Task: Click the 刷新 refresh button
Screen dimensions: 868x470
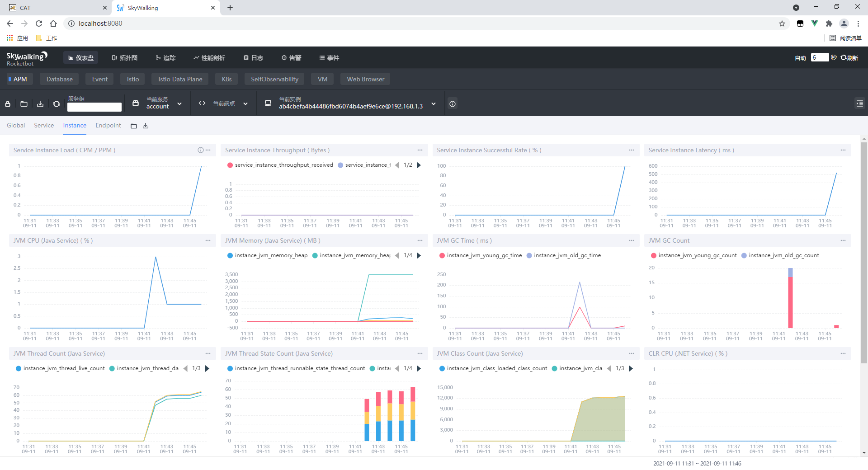Action: click(x=849, y=58)
